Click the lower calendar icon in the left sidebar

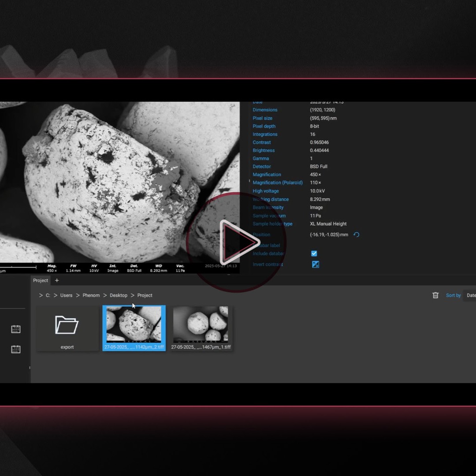16,349
